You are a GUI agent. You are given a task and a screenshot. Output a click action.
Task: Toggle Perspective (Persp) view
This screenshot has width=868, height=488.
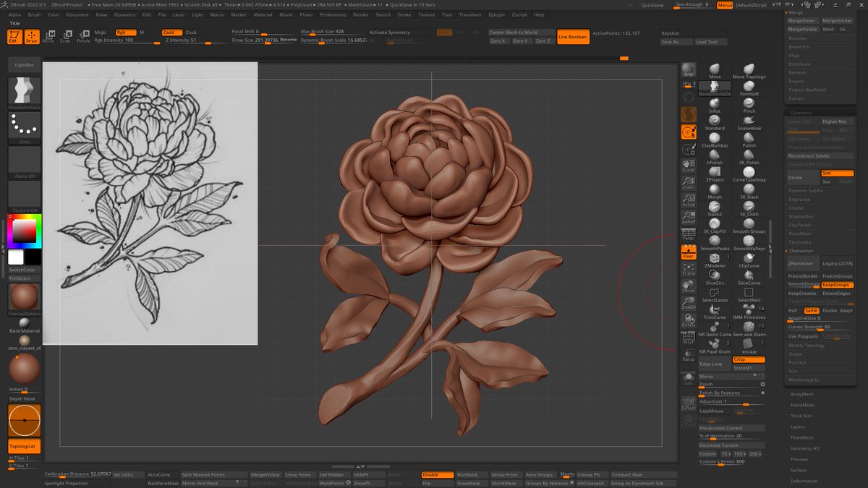[689, 234]
